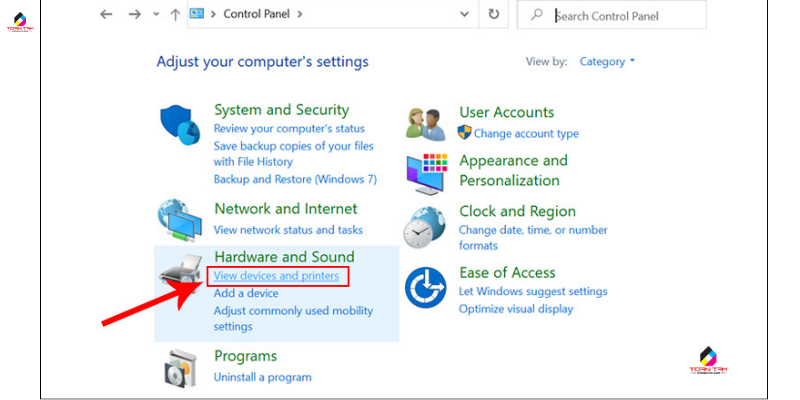Screen dimensions: 800x400
Task: Open the address bar history dropdown
Action: pyautogui.click(x=462, y=15)
